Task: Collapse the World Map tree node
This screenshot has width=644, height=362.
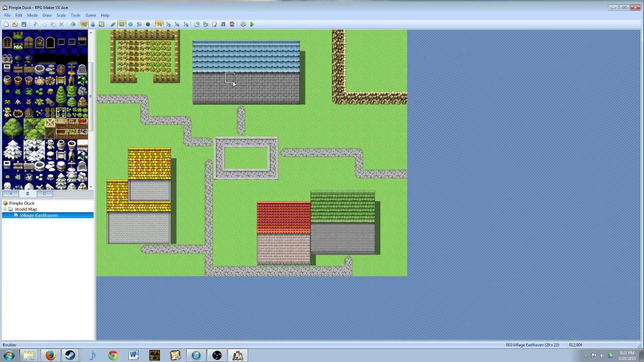Action: 5,209
